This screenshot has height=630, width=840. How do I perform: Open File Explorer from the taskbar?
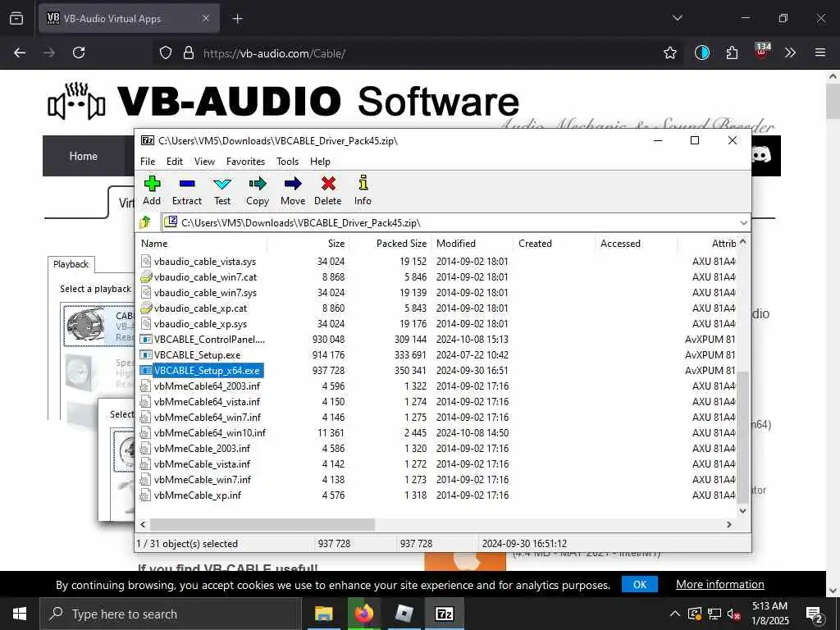point(323,614)
